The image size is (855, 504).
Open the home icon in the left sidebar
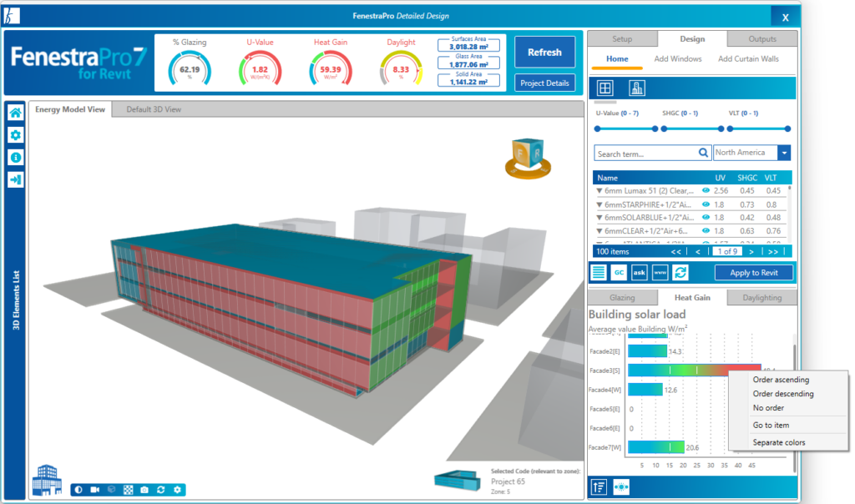point(15,113)
